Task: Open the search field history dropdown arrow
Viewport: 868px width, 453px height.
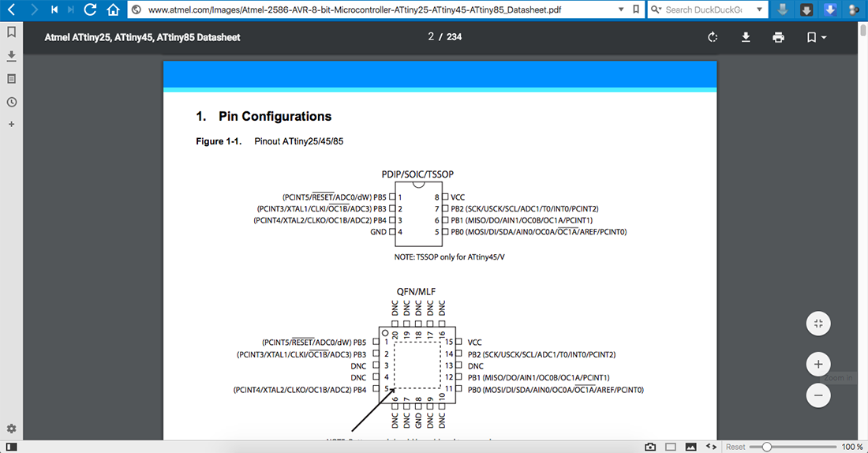Action: point(759,9)
